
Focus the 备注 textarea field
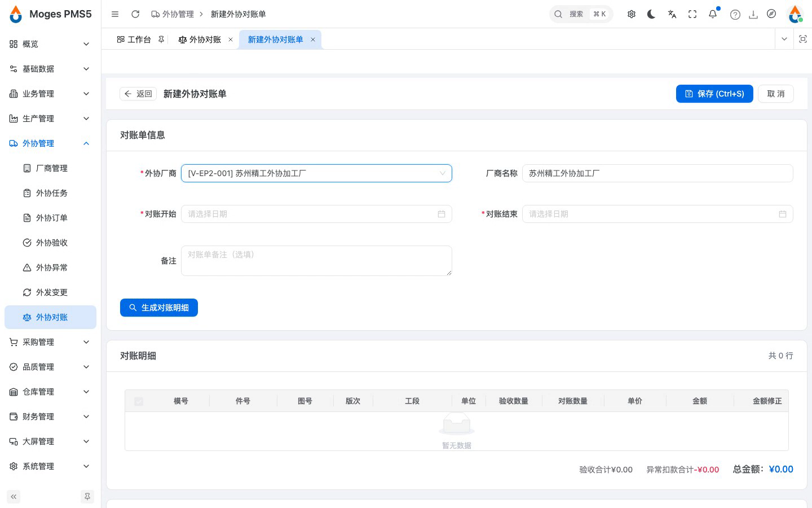tap(316, 261)
